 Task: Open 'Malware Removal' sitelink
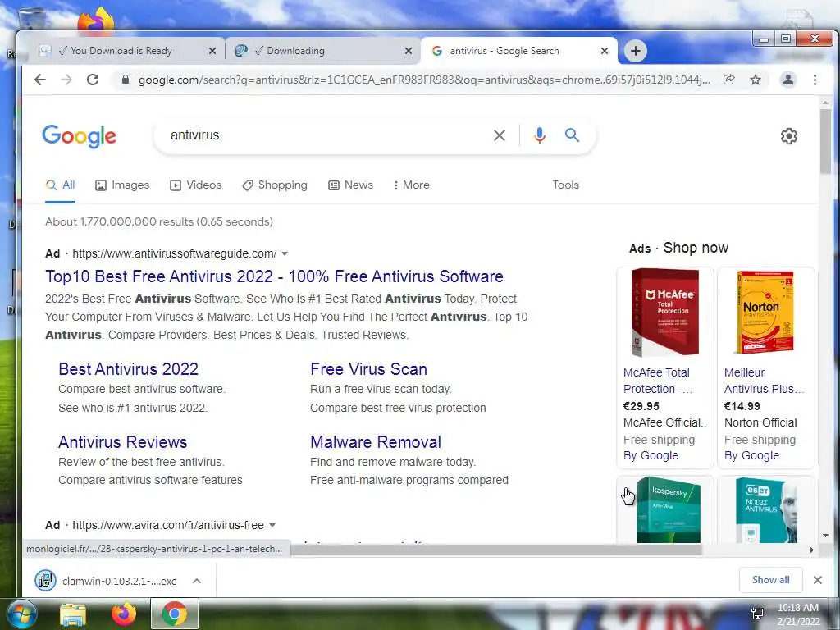pos(376,442)
